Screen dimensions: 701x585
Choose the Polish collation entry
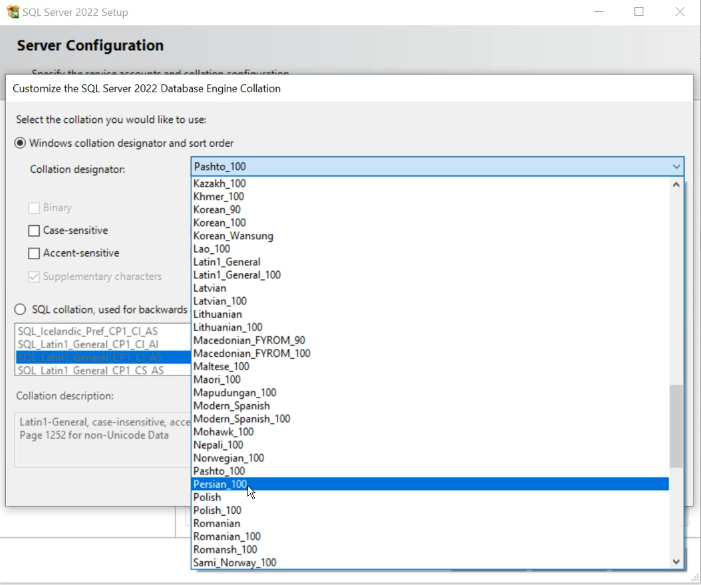click(x=430, y=497)
